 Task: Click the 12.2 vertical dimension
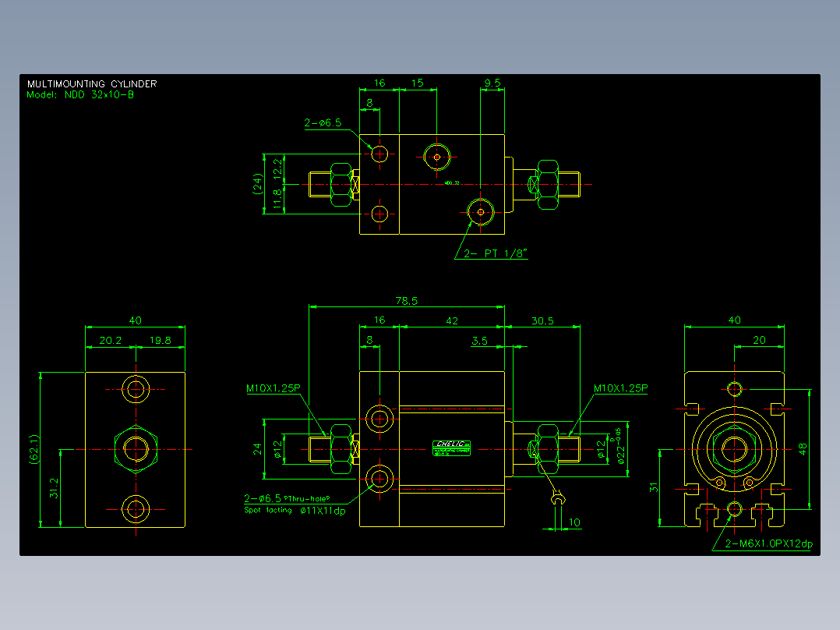[277, 168]
